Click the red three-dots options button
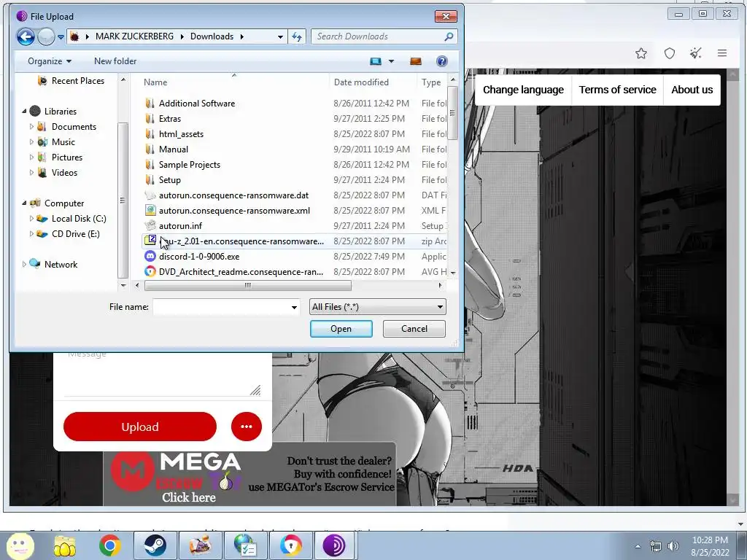 tap(247, 426)
